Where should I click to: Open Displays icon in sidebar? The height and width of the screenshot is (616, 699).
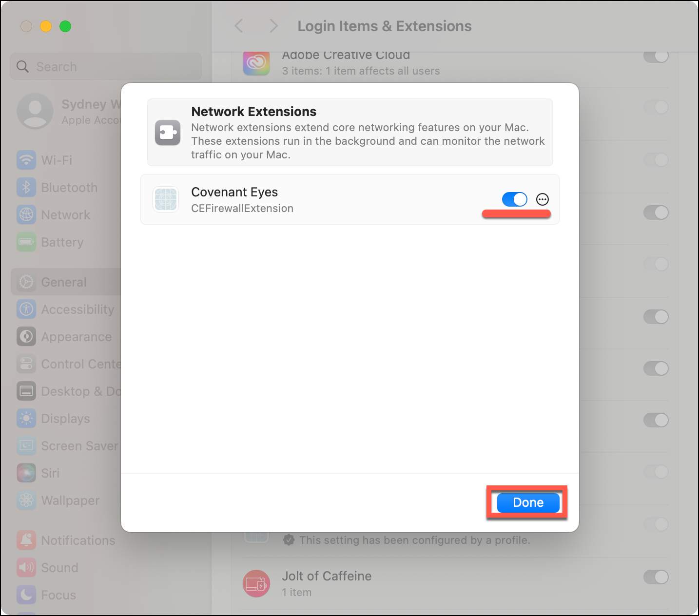(x=26, y=418)
